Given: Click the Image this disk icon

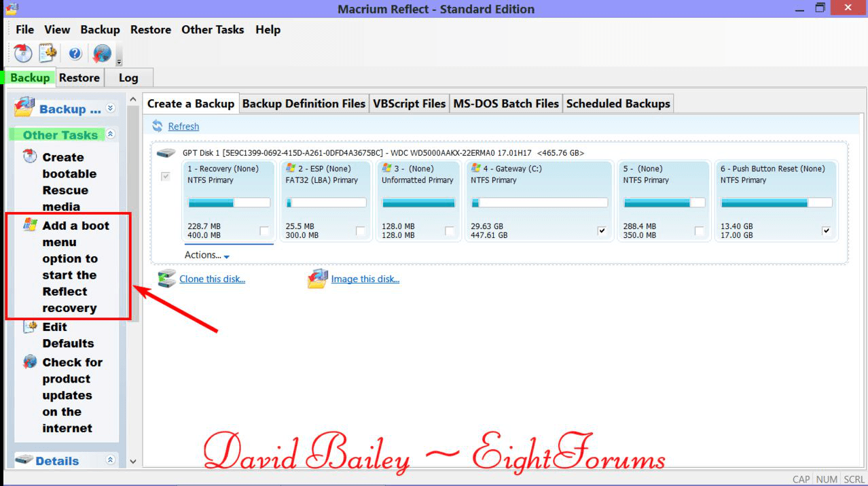Looking at the screenshot, I should (317, 279).
